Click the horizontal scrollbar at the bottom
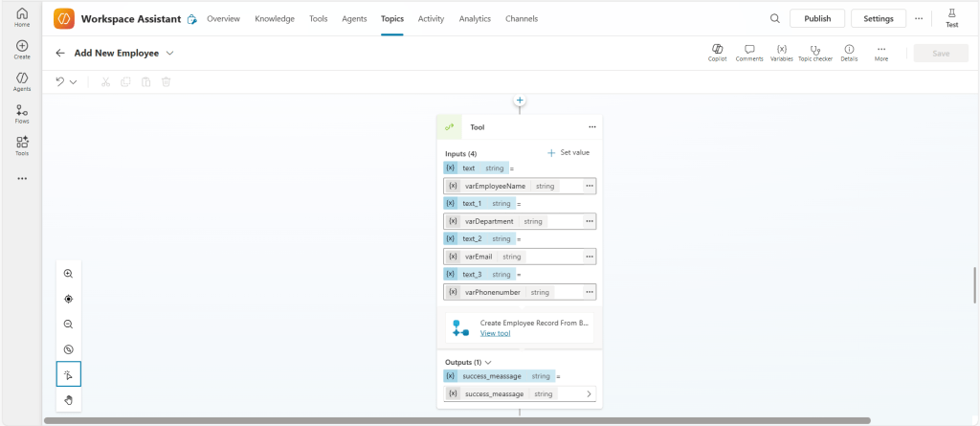Image resolution: width=980 pixels, height=426 pixels. click(x=457, y=420)
